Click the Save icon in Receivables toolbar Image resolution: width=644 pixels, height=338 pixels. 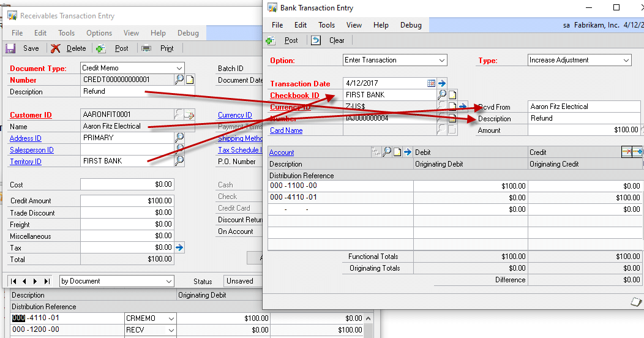click(10, 48)
